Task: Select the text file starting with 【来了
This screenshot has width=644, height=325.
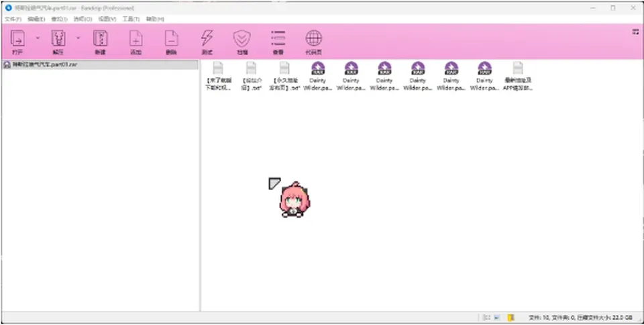Action: coord(218,76)
